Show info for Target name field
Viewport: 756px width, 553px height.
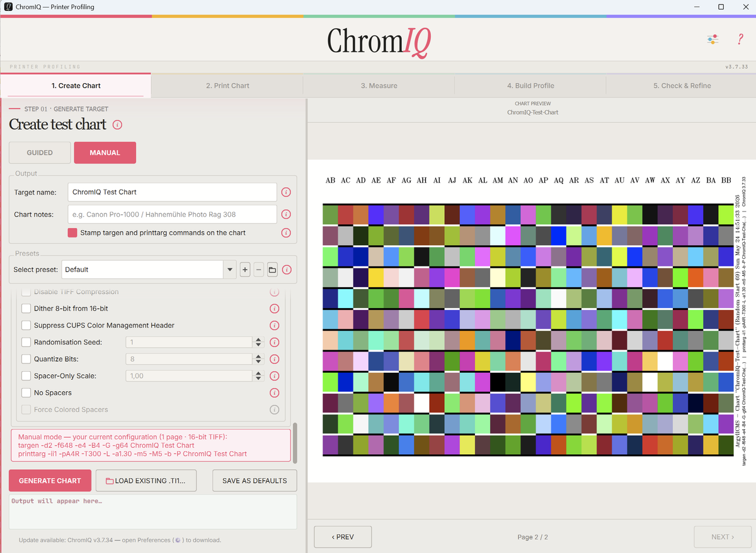pos(286,192)
